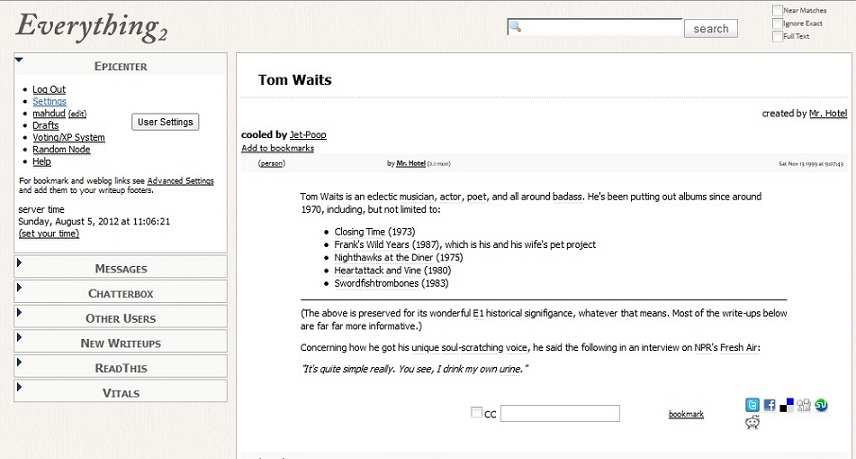Check the Full Text search option
Screen dimensions: 856x459
coord(777,36)
